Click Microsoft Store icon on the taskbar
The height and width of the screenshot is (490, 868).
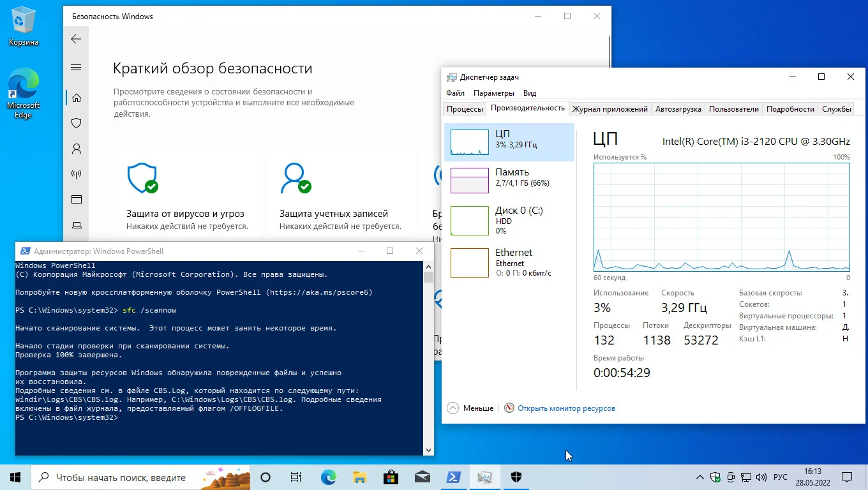pyautogui.click(x=391, y=477)
